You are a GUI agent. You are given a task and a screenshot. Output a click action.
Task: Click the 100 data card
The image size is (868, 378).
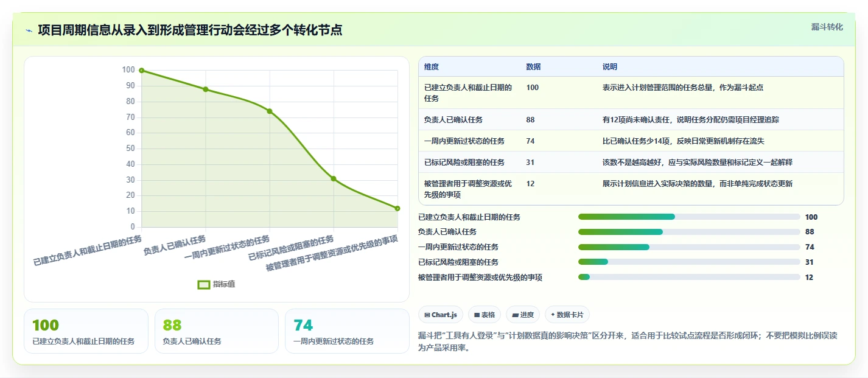tap(86, 331)
